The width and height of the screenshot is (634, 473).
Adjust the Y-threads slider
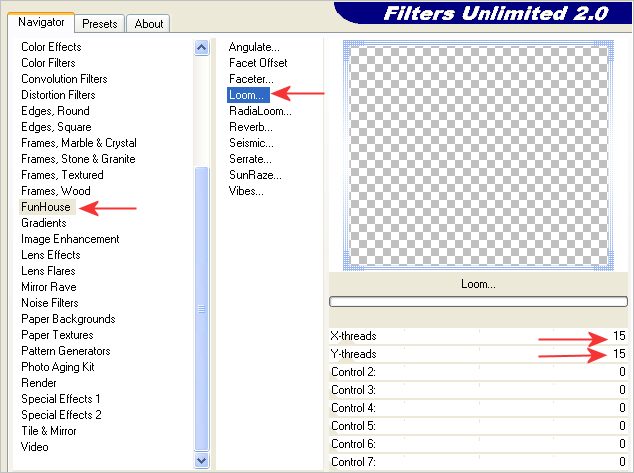click(x=478, y=354)
